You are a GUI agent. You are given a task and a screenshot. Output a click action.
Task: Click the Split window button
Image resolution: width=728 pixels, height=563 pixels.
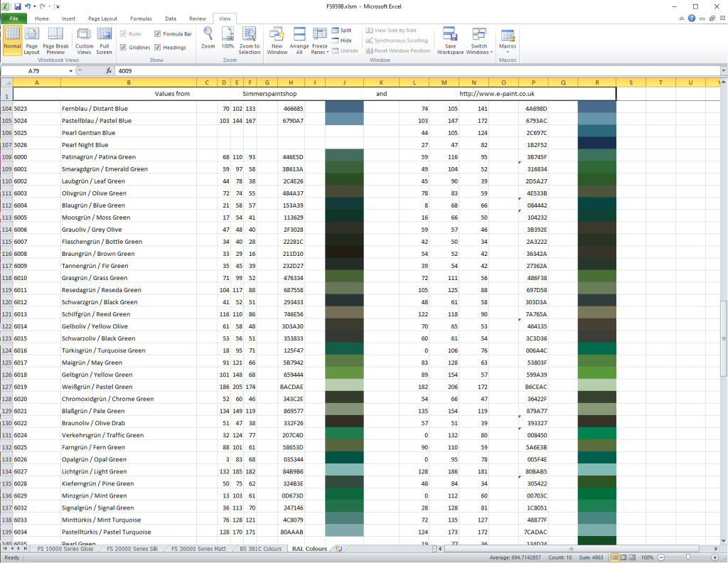point(341,31)
